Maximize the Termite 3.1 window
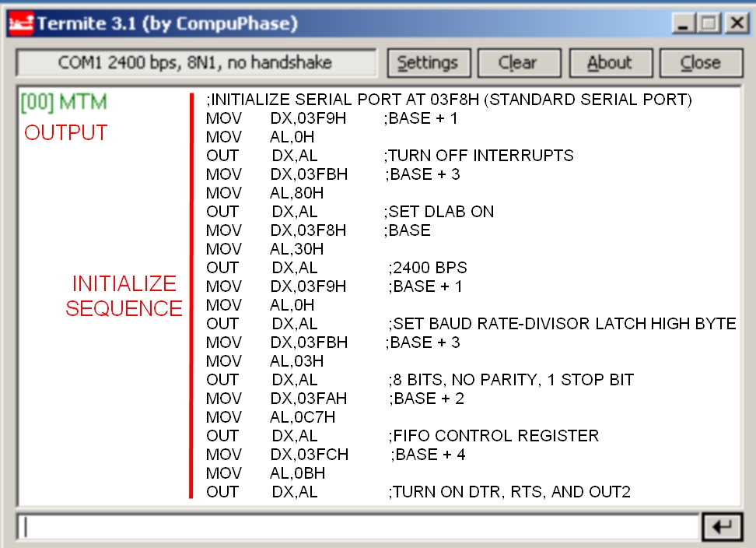Viewport: 756px width, 548px height. (x=709, y=23)
